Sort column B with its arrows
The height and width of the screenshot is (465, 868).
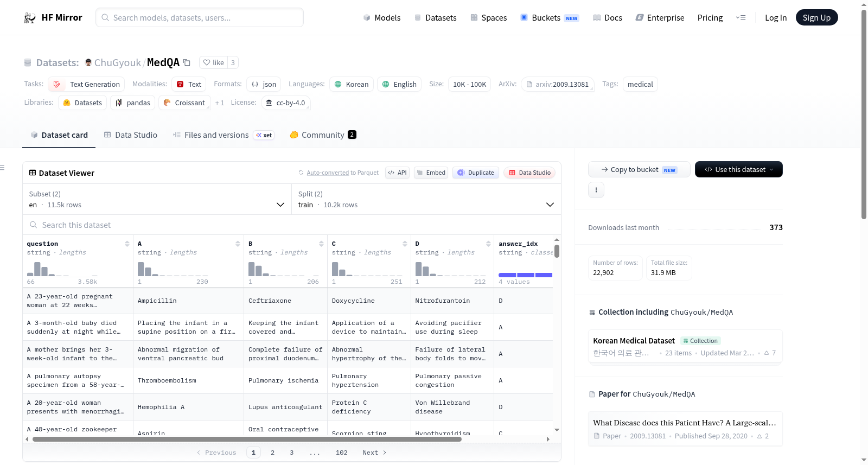[x=321, y=244]
